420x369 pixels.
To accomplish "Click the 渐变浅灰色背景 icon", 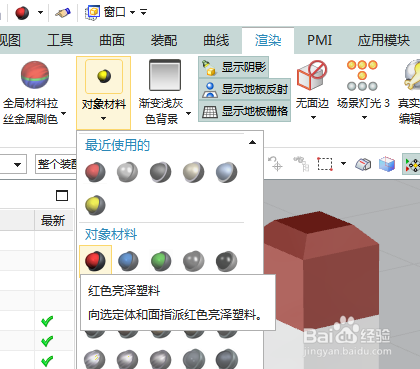I will [165, 75].
